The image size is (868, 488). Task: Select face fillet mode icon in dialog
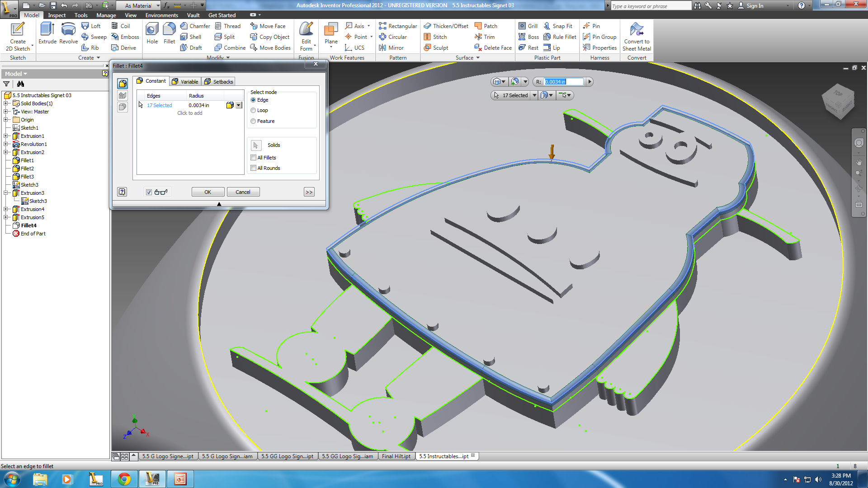coord(123,95)
